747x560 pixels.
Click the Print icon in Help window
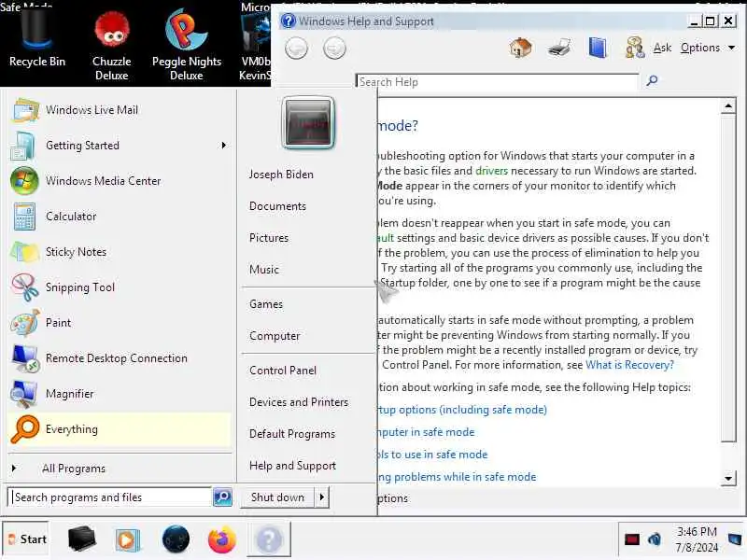[558, 48]
